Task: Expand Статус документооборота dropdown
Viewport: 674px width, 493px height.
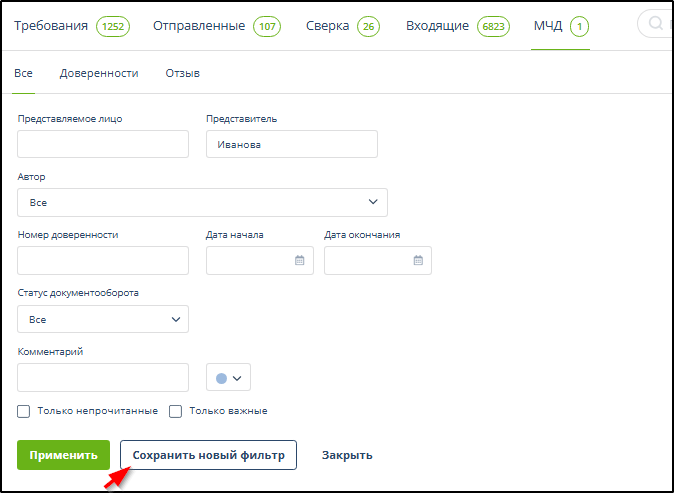Action: click(103, 319)
